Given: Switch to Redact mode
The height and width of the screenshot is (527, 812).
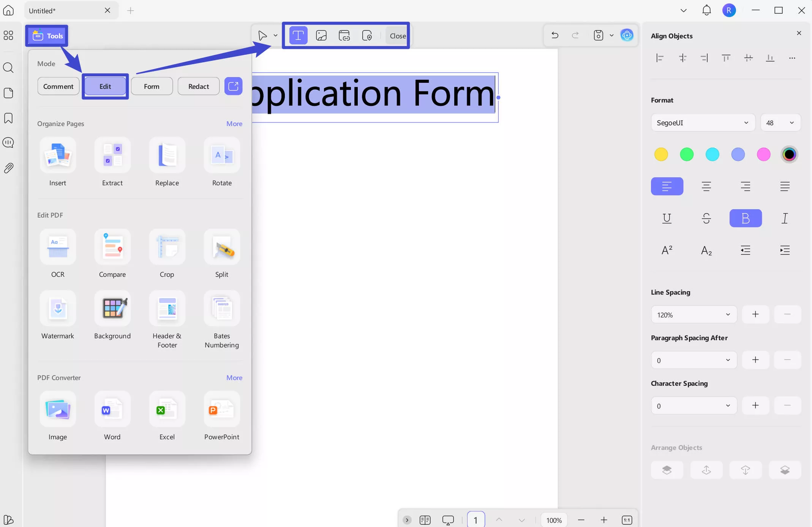Looking at the screenshot, I should point(199,86).
